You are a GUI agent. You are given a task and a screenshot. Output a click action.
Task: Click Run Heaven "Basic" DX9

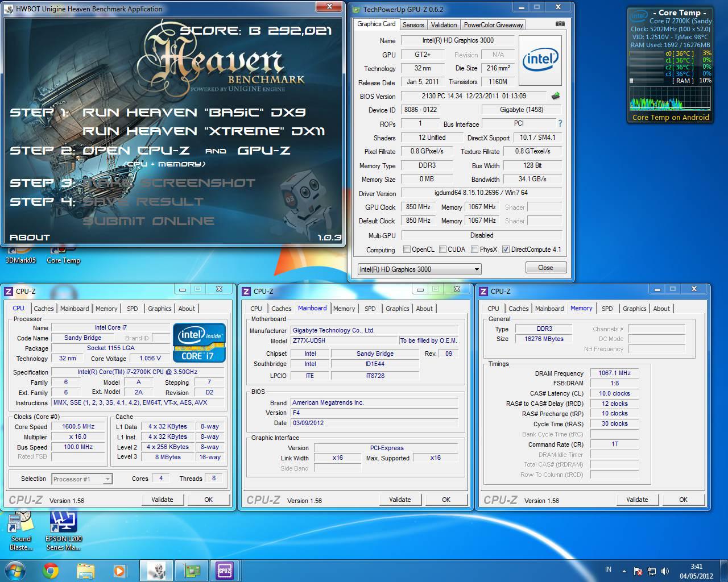(194, 113)
